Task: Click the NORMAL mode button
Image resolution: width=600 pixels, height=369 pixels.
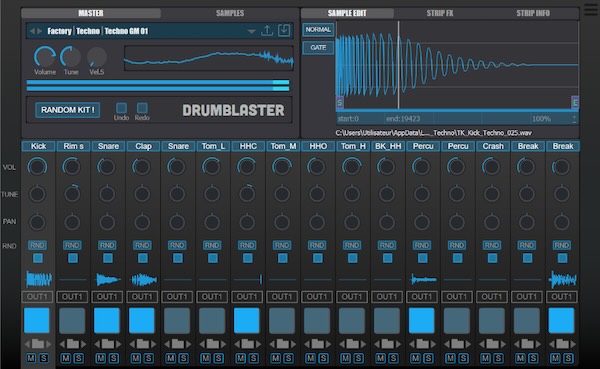Action: coord(318,29)
